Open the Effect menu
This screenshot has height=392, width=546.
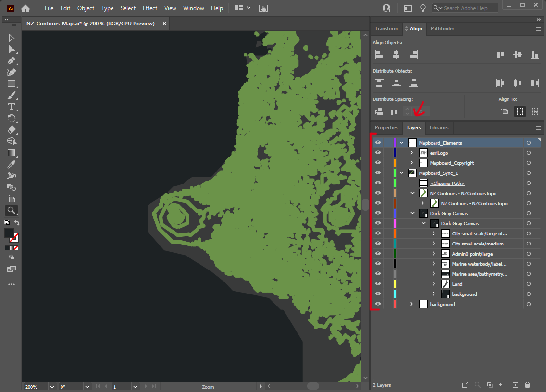150,8
